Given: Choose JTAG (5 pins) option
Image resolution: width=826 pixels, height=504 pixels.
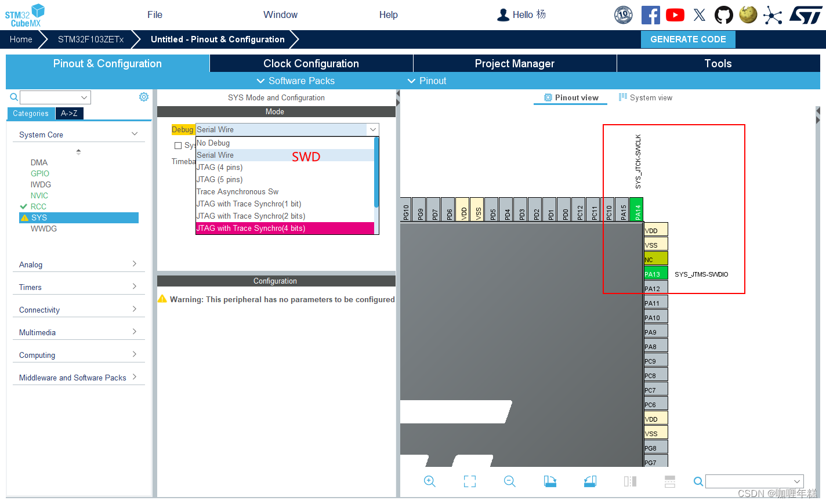Looking at the screenshot, I should coord(285,179).
